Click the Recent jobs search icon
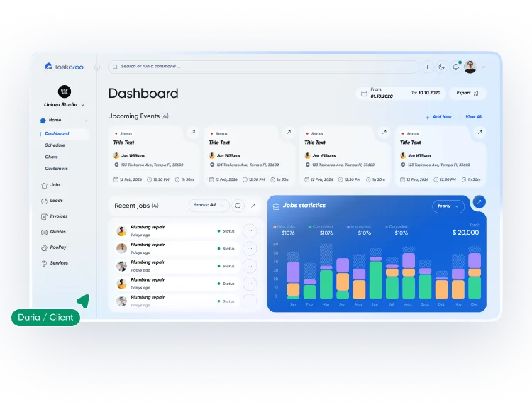This screenshot has width=532, height=412. coord(238,206)
